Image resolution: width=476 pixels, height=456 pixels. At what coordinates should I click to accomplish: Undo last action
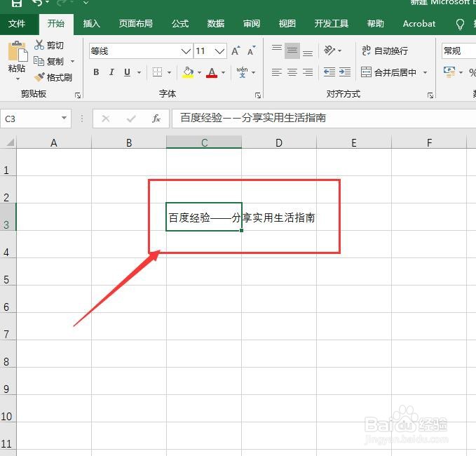coord(37,3)
